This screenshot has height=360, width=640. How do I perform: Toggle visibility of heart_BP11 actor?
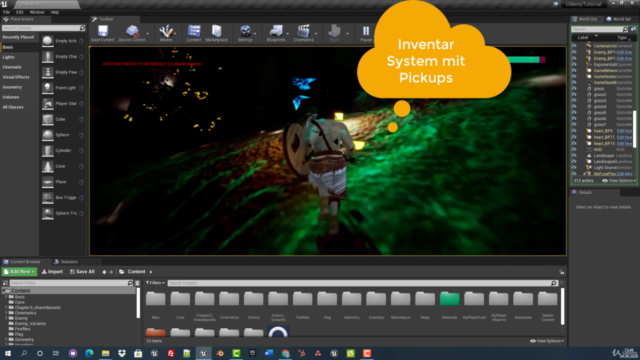tap(574, 137)
